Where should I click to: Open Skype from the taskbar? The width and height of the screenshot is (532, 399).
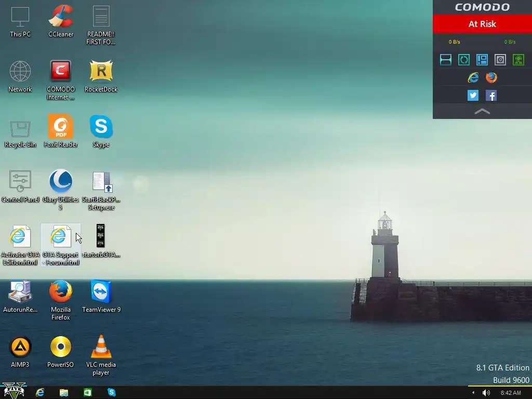(x=111, y=393)
